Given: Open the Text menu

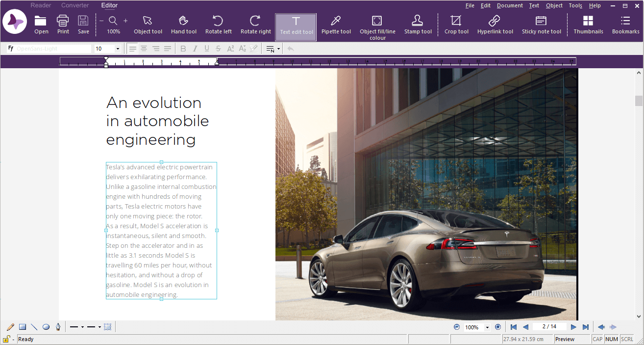Looking at the screenshot, I should [534, 6].
